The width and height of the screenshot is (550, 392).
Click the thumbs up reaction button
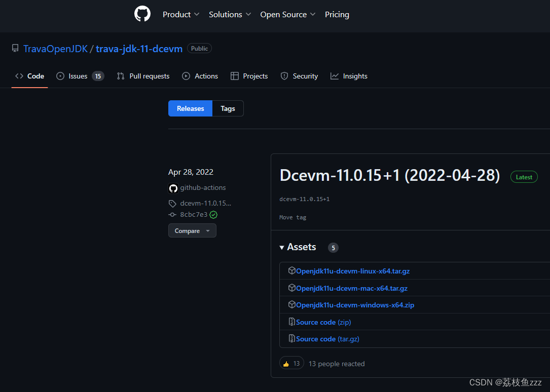coord(291,363)
